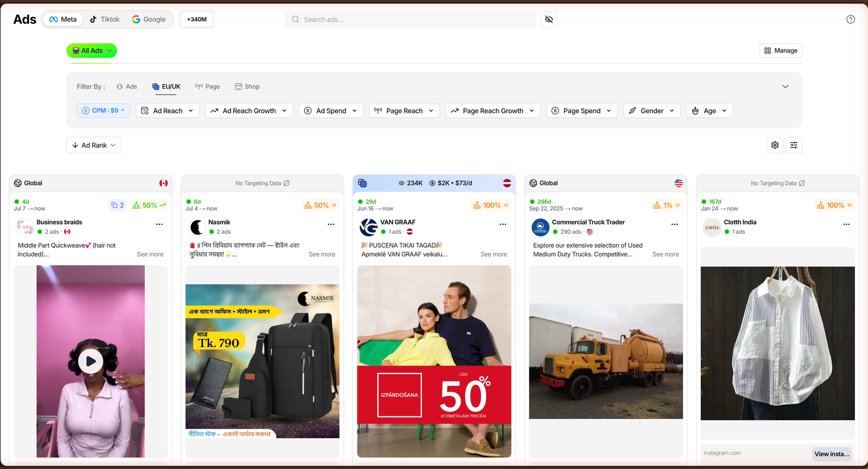
Task: Click the duplicate count icon showing 2
Action: point(118,205)
